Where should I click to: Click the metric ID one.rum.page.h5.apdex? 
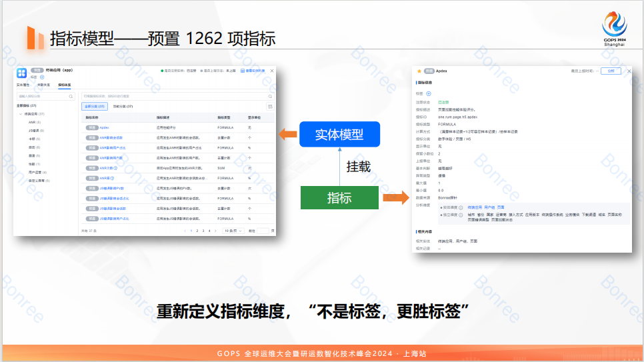tap(457, 117)
